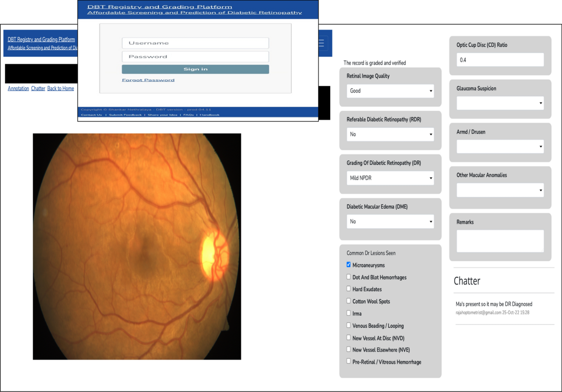Expand the Grading Of Diabetic Retinopathy dropdown

[390, 178]
